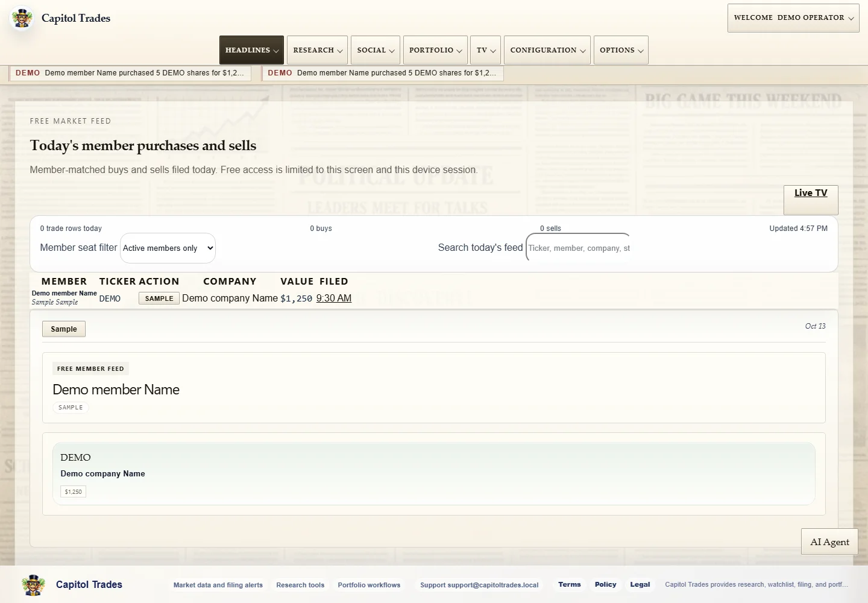
Task: Launch the AI Agent button
Action: [x=829, y=541]
